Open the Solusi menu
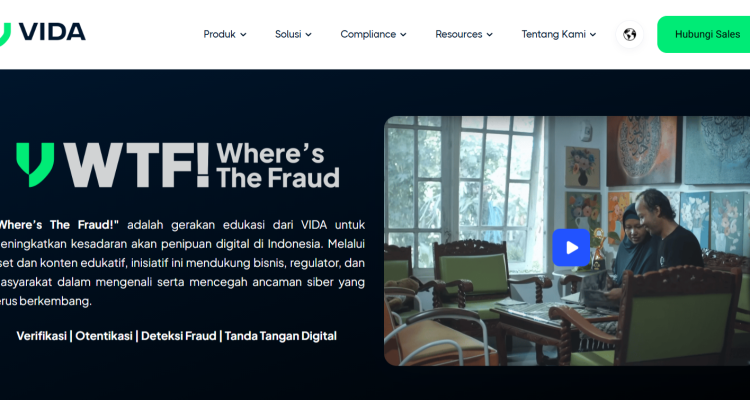 293,34
